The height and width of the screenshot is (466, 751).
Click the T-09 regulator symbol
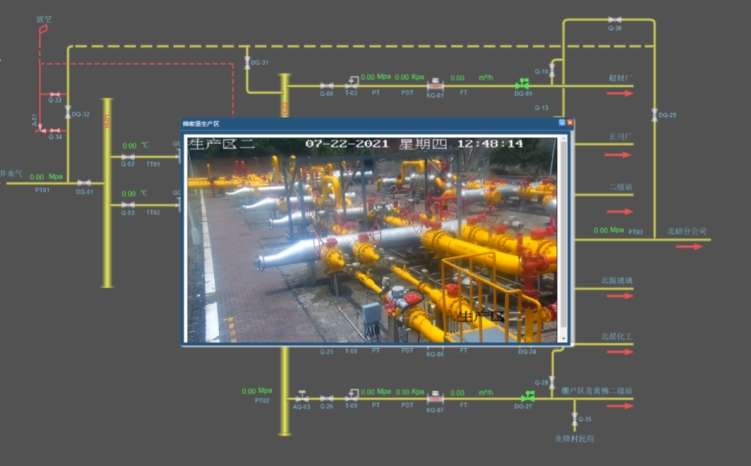pyautogui.click(x=352, y=395)
